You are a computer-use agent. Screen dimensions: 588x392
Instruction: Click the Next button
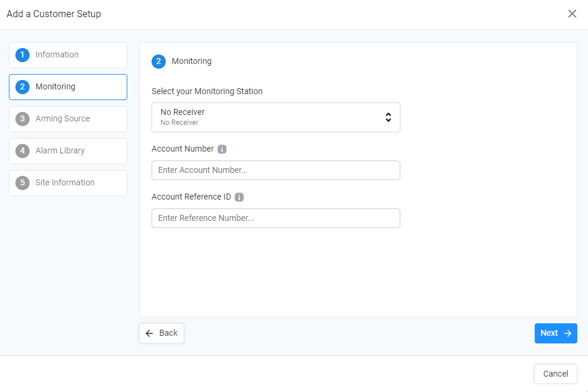[x=556, y=333]
